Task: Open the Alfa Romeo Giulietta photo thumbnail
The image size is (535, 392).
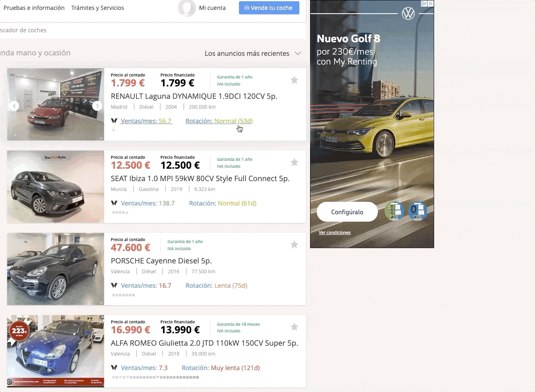Action: click(55, 351)
